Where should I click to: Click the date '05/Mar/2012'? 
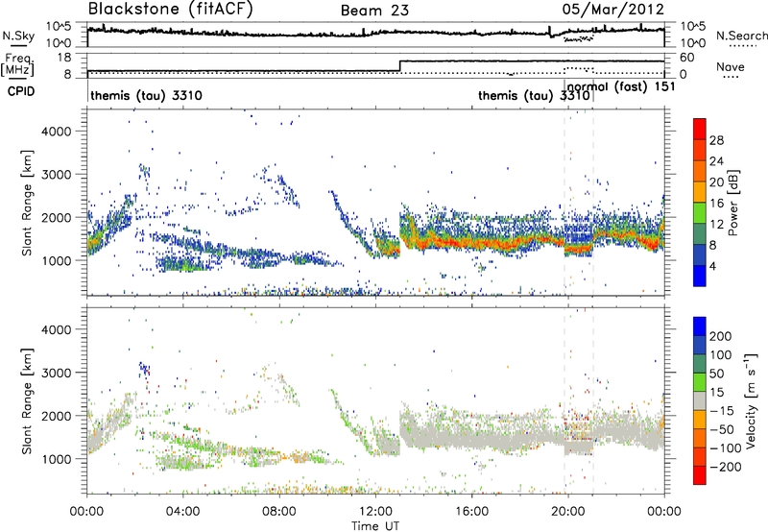[x=613, y=10]
